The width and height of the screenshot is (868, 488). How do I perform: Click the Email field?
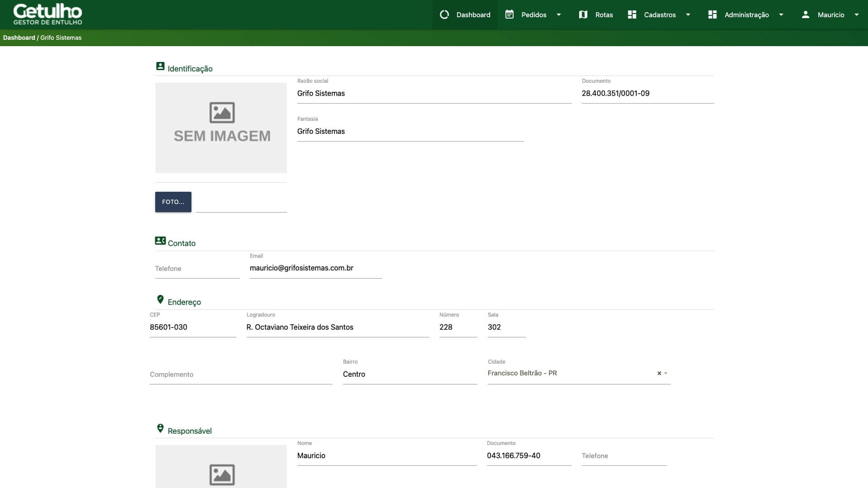pyautogui.click(x=316, y=268)
